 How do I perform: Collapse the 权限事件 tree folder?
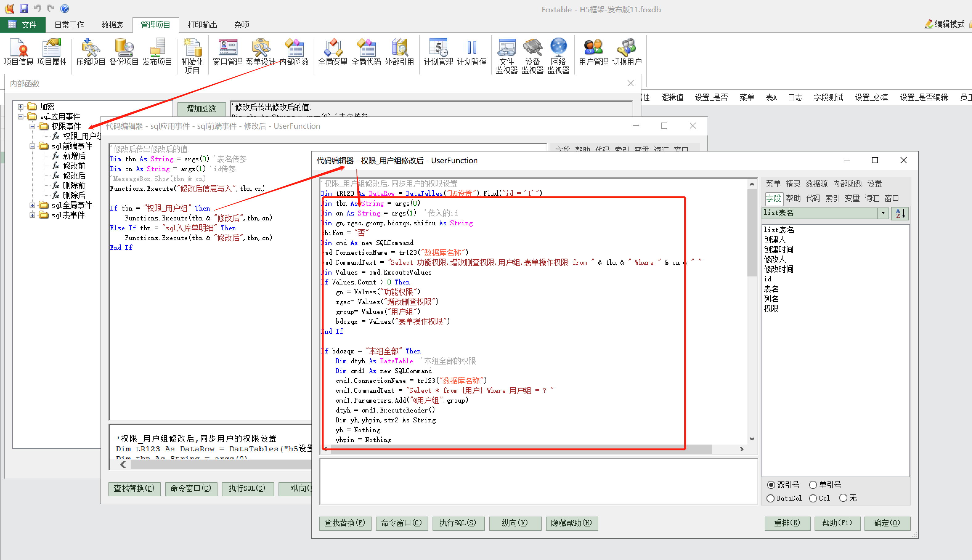(32, 126)
